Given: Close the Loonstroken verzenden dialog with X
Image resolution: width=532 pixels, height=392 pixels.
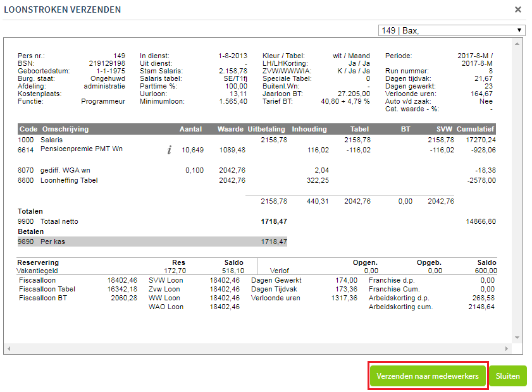Looking at the screenshot, I should point(518,9).
